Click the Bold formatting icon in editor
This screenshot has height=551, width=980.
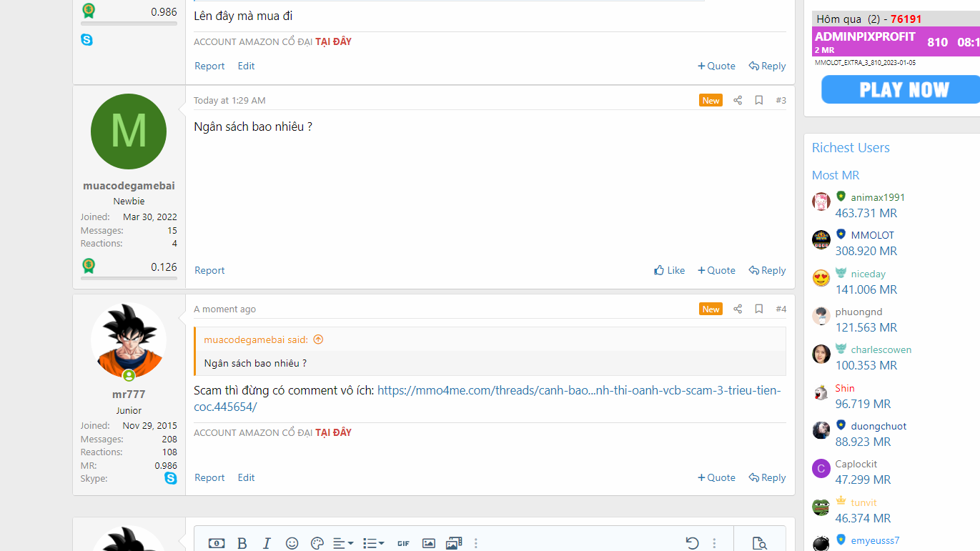[242, 543]
